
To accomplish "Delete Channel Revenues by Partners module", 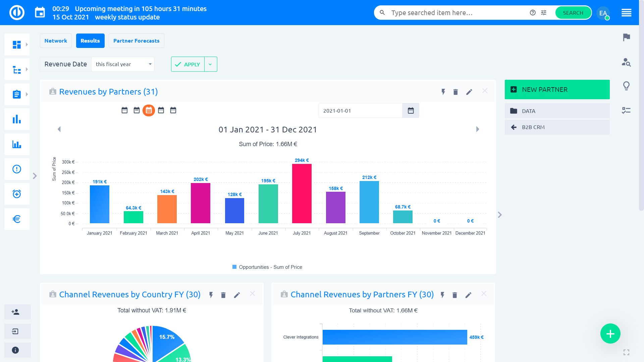I will coord(455,295).
